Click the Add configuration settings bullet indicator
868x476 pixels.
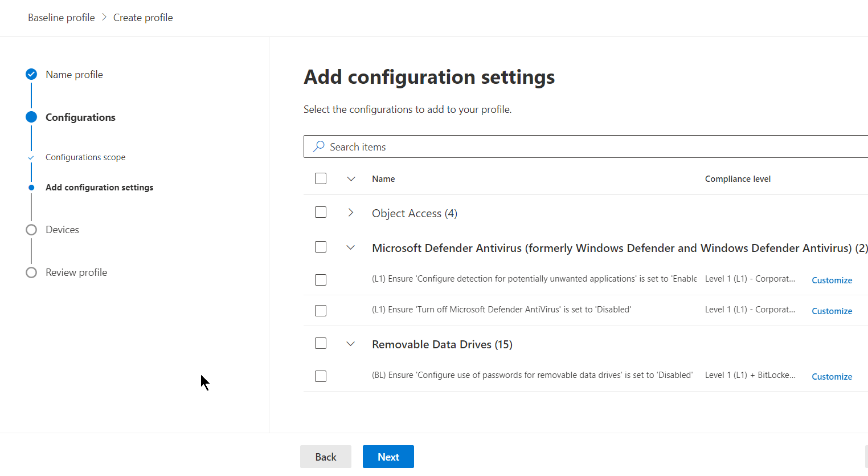click(x=31, y=187)
